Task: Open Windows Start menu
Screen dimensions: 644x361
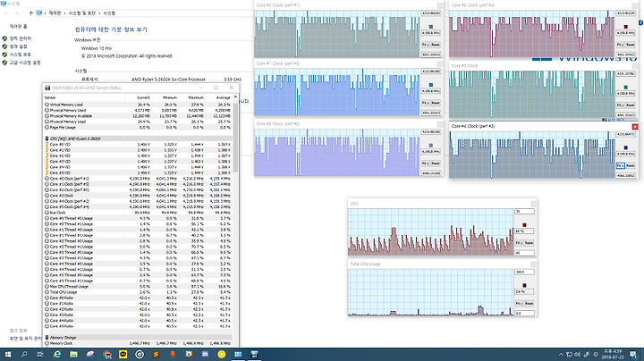Action: (7, 355)
